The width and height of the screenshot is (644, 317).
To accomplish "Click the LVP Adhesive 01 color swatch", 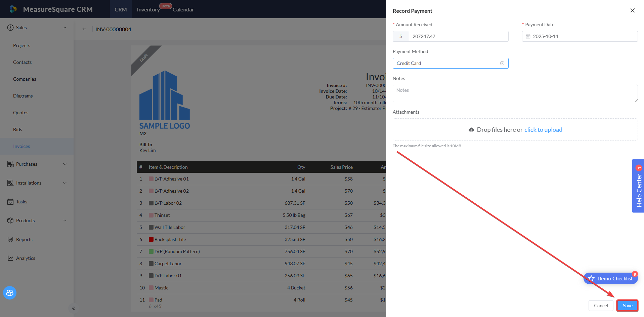I will (x=151, y=179).
